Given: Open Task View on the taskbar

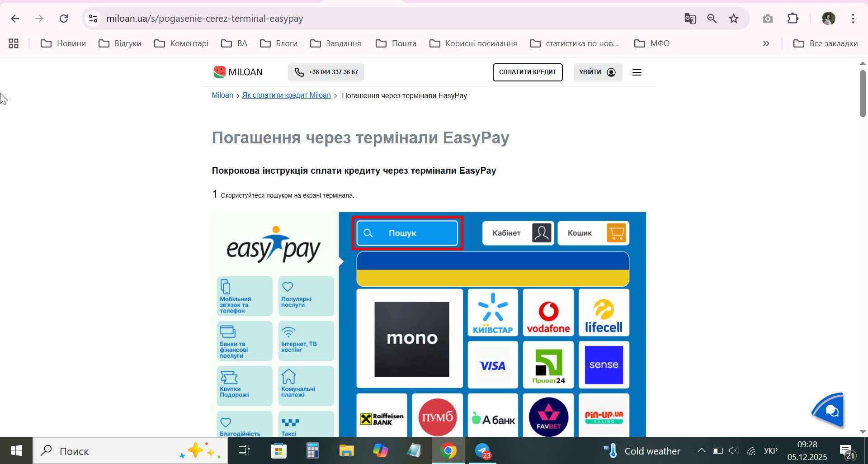Looking at the screenshot, I should (244, 450).
